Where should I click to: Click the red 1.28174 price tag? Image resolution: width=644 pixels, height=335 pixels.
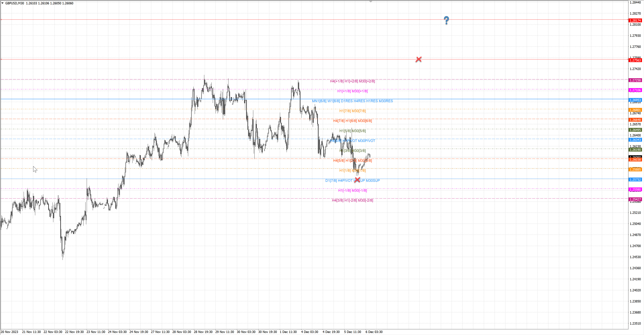pyautogui.click(x=635, y=20)
